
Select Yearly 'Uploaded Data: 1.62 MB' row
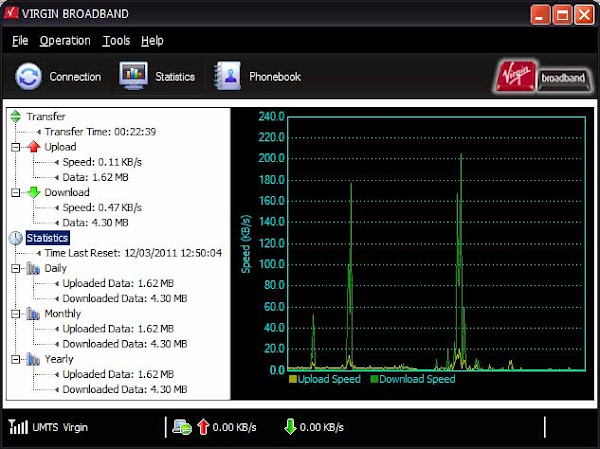coord(118,374)
